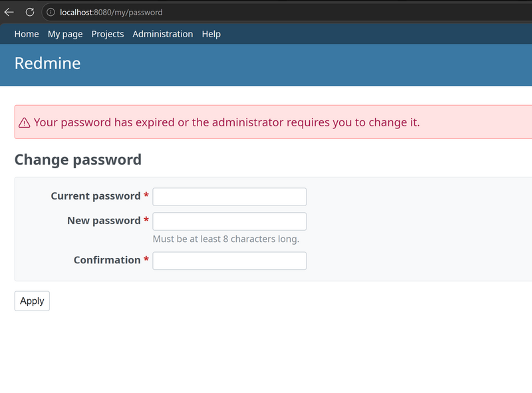Open the Help link
Screen dimensions: 532x393
coord(211,34)
